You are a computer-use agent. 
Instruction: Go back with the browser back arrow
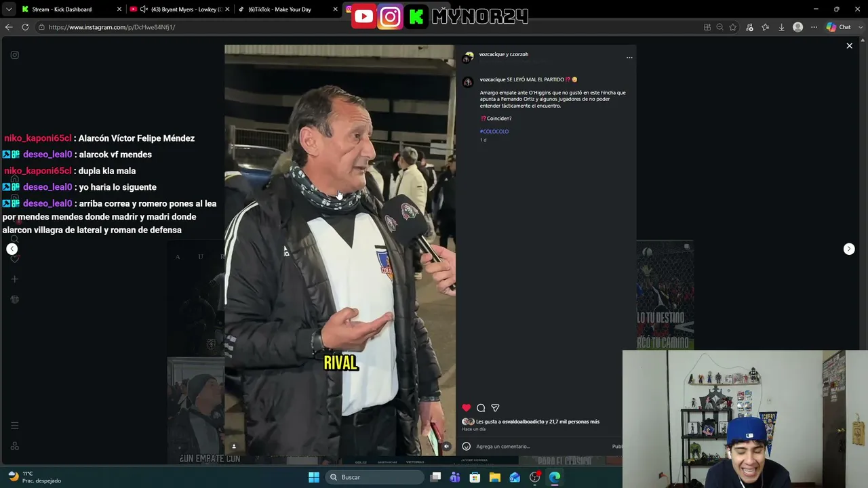coord(9,27)
